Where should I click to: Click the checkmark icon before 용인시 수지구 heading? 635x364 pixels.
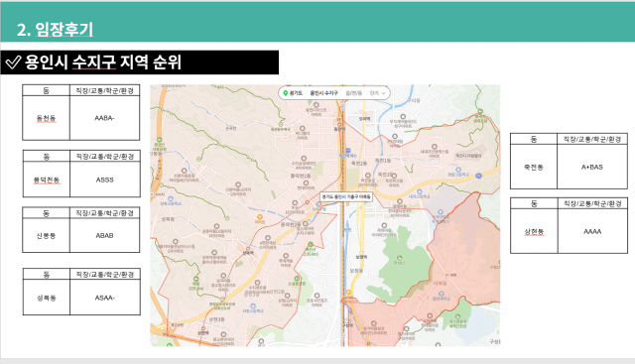click(13, 62)
